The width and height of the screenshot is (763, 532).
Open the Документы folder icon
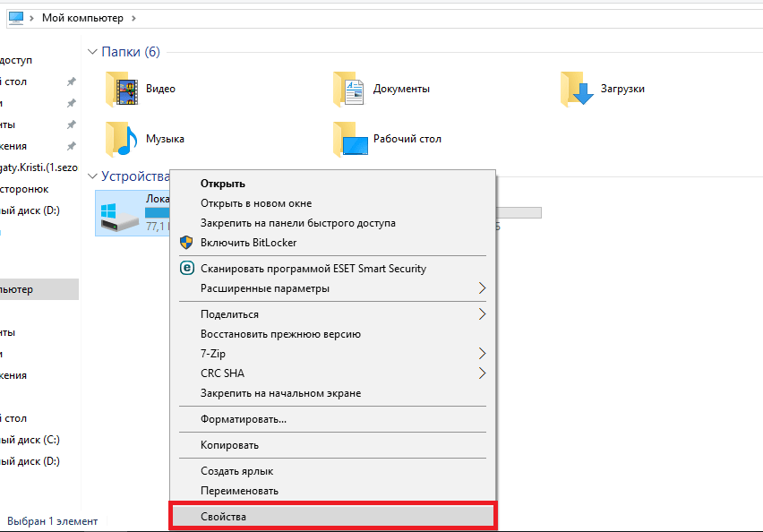coord(350,89)
